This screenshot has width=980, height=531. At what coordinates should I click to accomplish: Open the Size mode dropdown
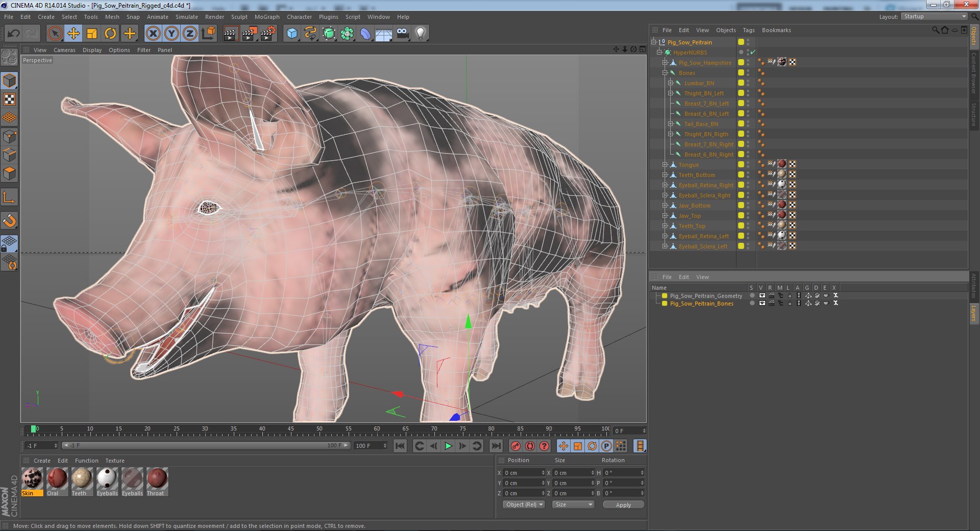click(x=574, y=504)
